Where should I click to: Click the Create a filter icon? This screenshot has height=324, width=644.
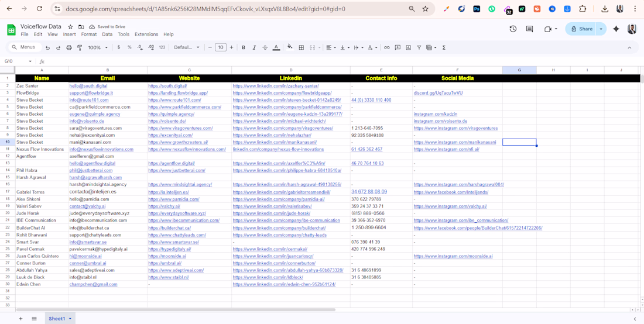[419, 47]
